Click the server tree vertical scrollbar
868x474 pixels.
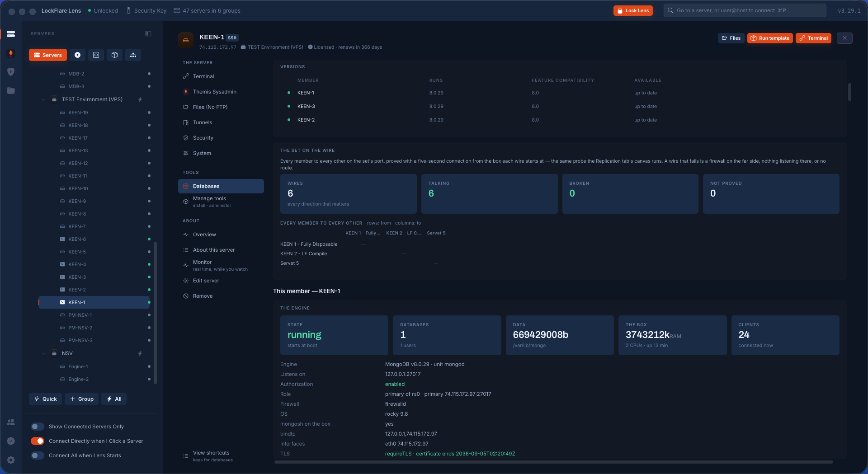(156, 313)
